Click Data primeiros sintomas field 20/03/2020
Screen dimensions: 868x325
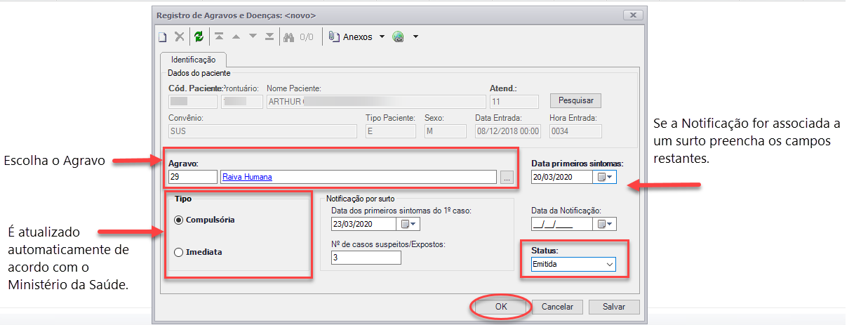click(x=563, y=178)
